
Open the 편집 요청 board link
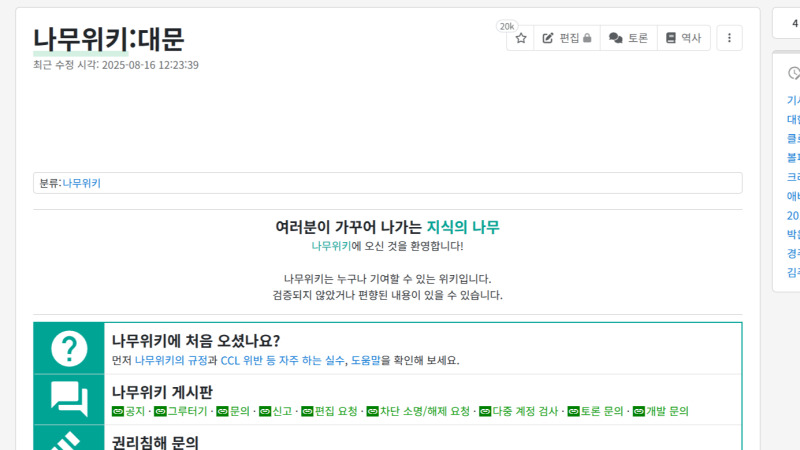tap(329, 411)
